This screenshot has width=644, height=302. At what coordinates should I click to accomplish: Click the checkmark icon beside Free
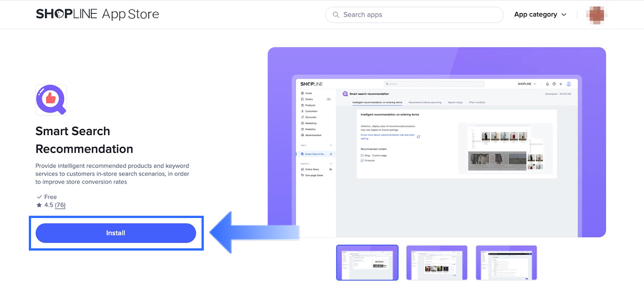pos(39,197)
